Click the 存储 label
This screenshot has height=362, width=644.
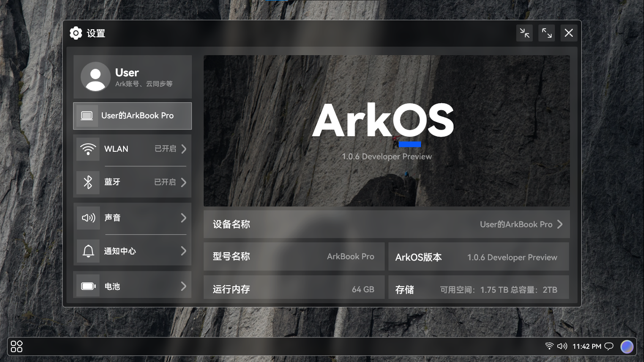(x=405, y=289)
